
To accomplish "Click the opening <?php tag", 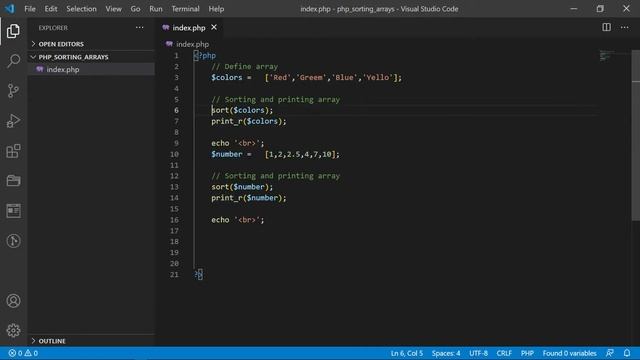I will click(205, 56).
